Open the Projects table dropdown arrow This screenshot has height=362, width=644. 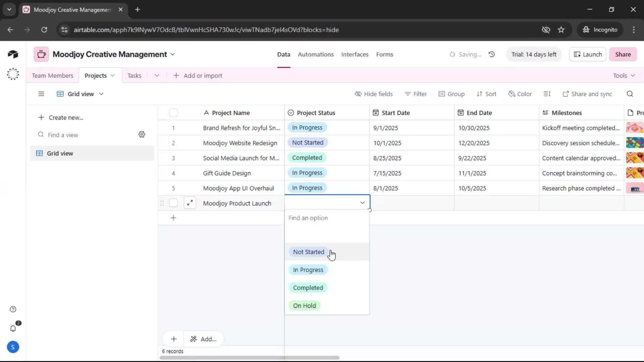pyautogui.click(x=113, y=75)
